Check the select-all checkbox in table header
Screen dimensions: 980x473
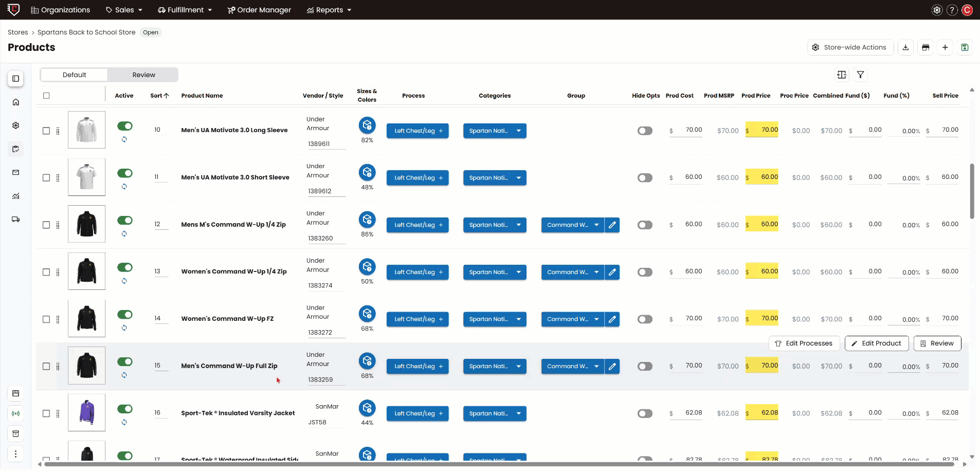click(x=46, y=96)
